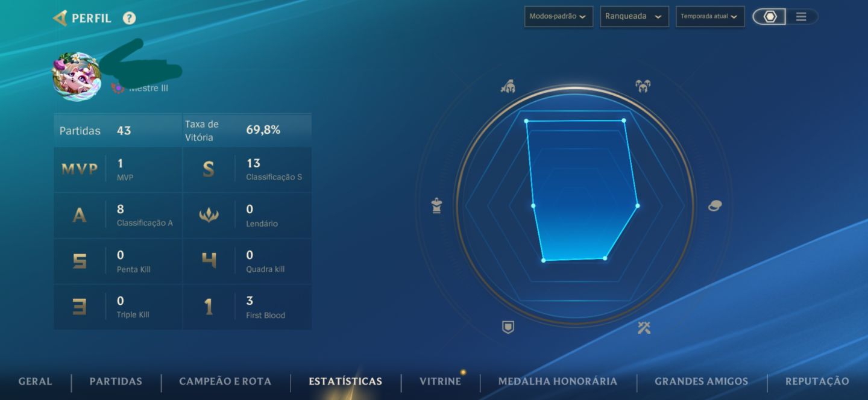Tap the Lendário crown emblem
868x400 pixels.
tap(209, 215)
